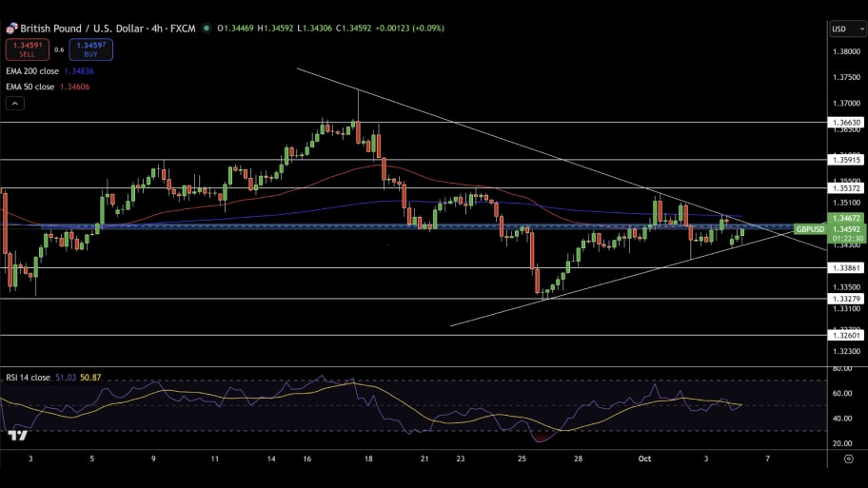This screenshot has width=868, height=488.
Task: Open the USD currency dropdown
Action: tap(846, 29)
